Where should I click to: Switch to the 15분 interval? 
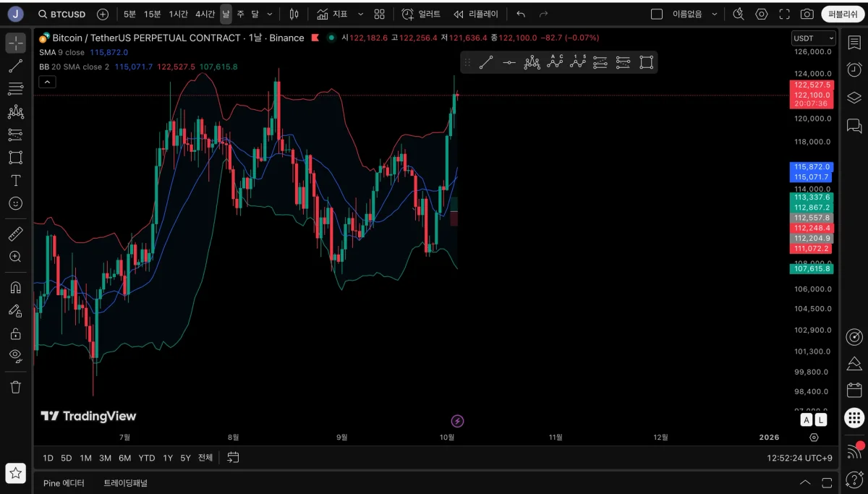tap(153, 14)
